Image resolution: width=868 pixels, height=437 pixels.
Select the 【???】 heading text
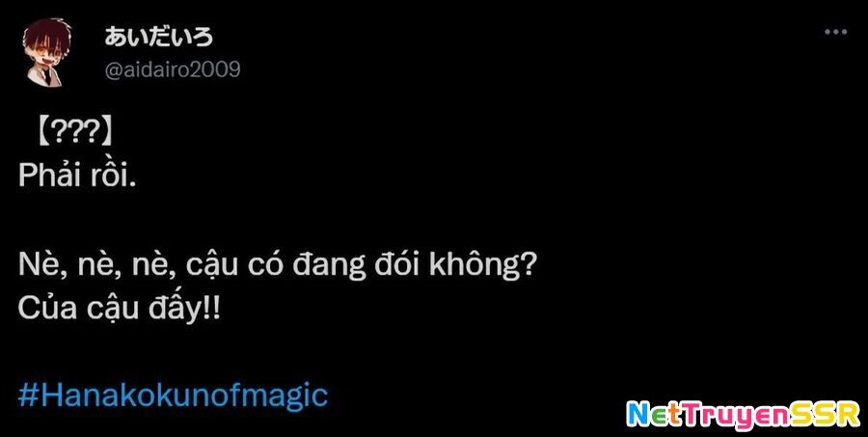pyautogui.click(x=75, y=132)
